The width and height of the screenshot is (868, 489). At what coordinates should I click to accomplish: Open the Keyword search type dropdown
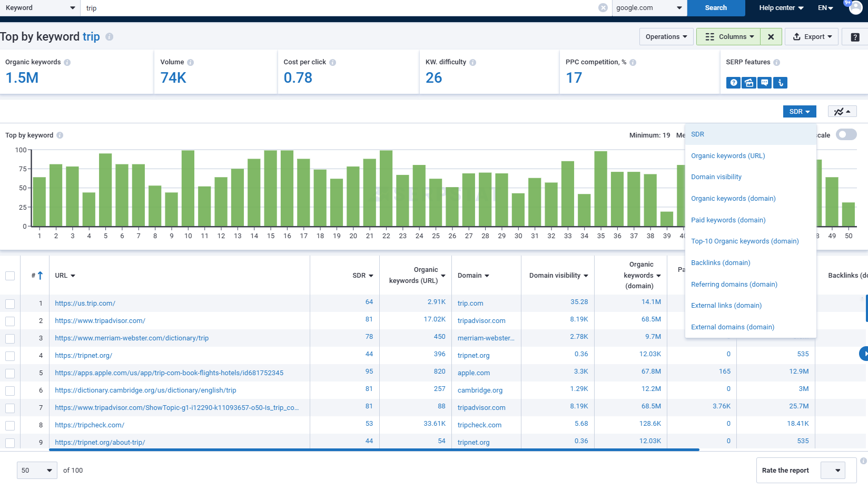[40, 8]
